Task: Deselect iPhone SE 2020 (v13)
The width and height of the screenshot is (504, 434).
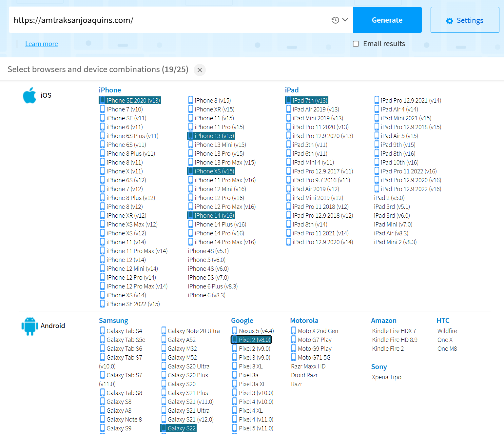Action: pyautogui.click(x=130, y=100)
